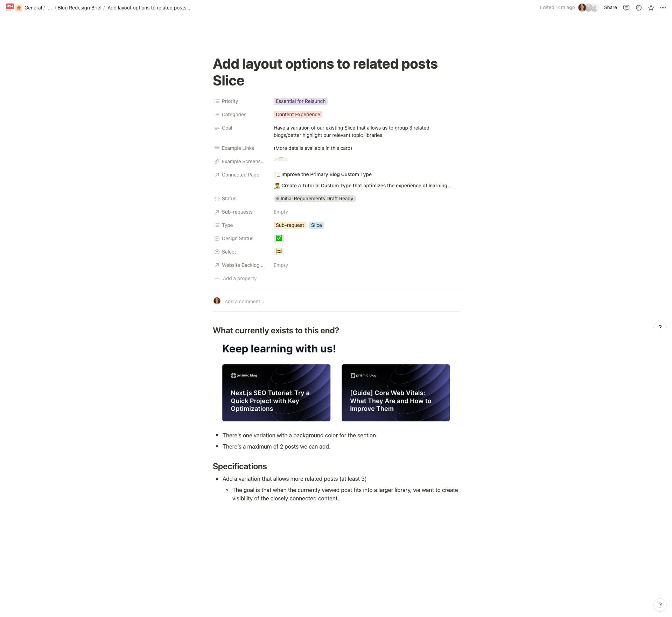This screenshot has width=672, height=617.
Task: Click the Priority property icon
Action: click(x=217, y=101)
